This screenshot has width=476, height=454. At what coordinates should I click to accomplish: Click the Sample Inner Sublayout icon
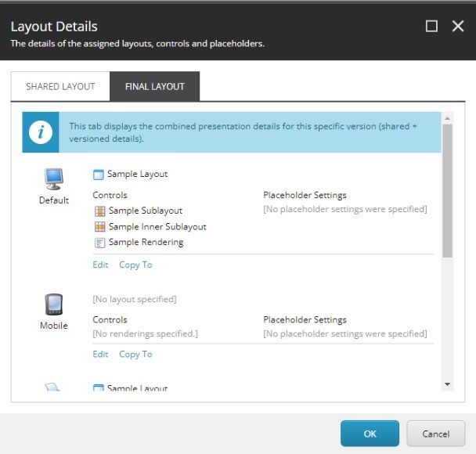point(100,227)
